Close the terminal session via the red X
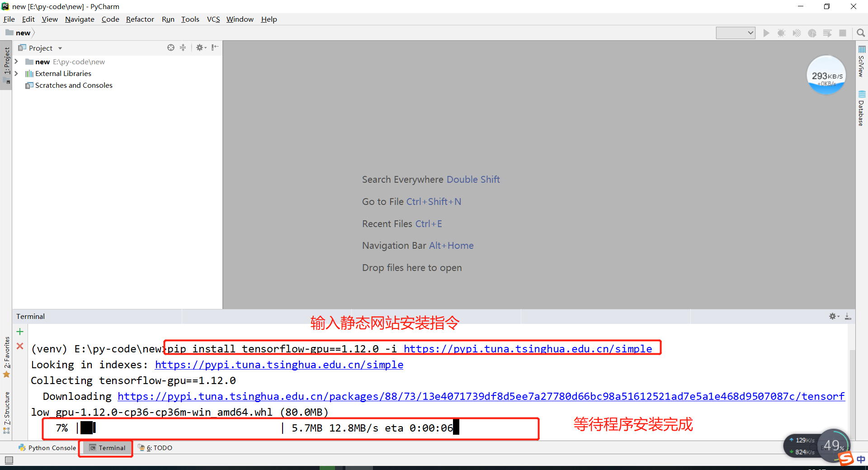The image size is (868, 470). pos(19,347)
